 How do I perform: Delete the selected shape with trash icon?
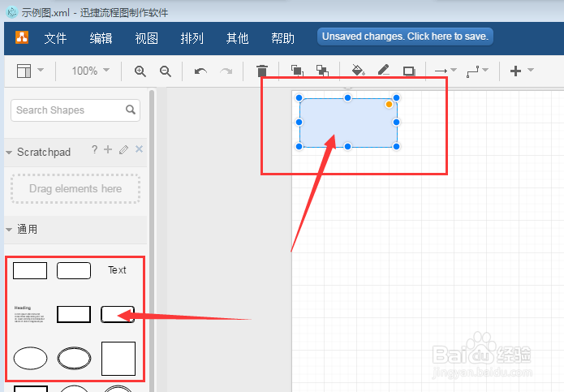262,71
